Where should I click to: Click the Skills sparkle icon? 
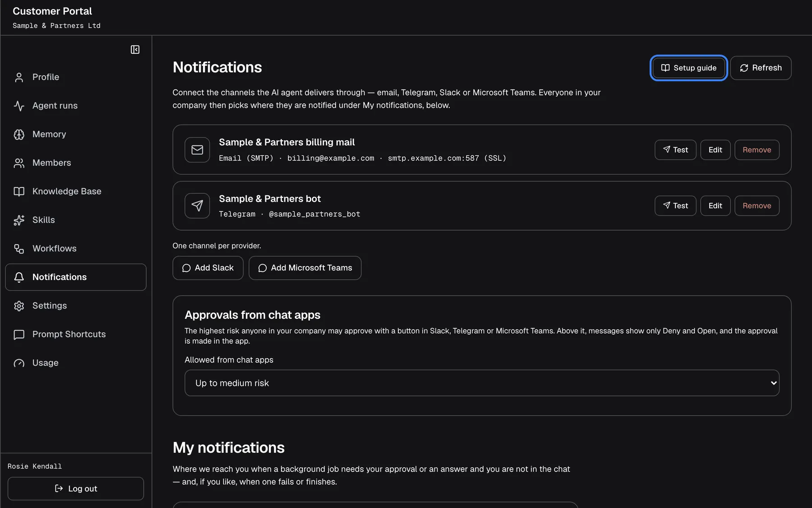tap(19, 220)
